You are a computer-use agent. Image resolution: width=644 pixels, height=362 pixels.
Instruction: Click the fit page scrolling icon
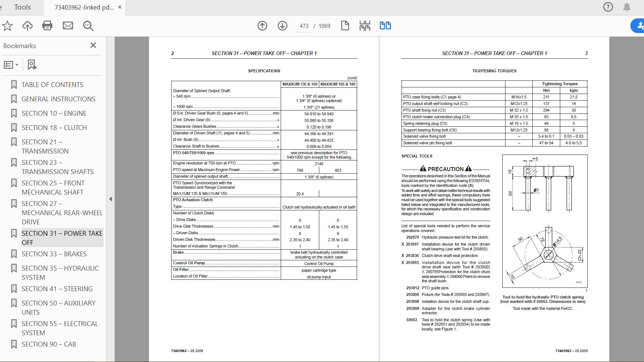365,26
